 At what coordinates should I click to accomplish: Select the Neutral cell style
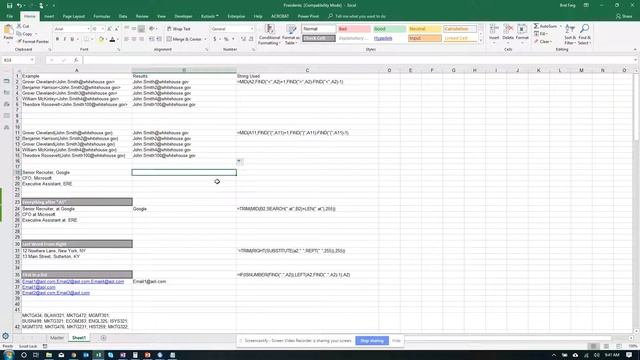pos(424,29)
